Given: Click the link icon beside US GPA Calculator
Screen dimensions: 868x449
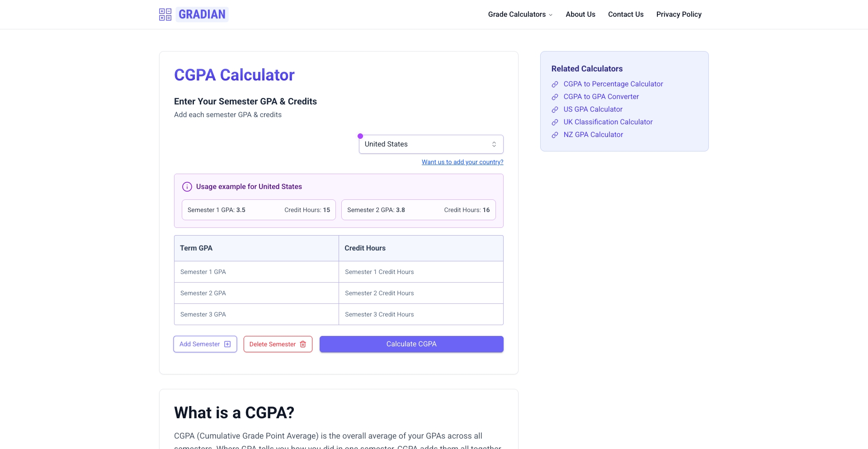Looking at the screenshot, I should click(x=554, y=109).
